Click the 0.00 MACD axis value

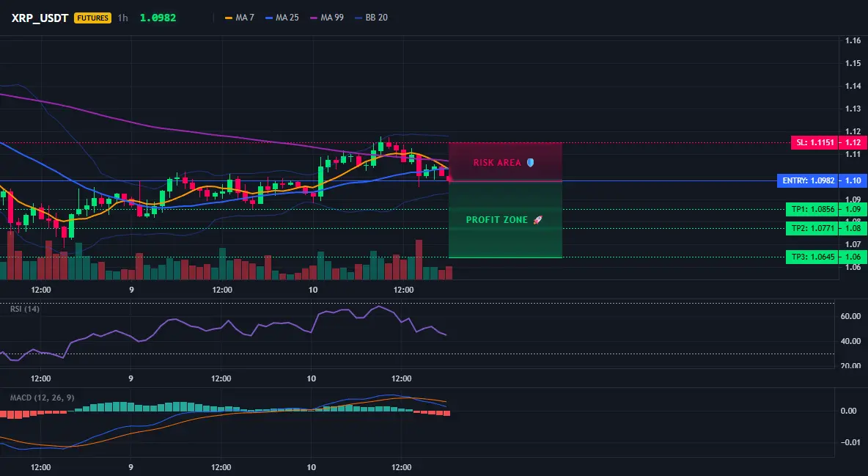click(x=849, y=411)
